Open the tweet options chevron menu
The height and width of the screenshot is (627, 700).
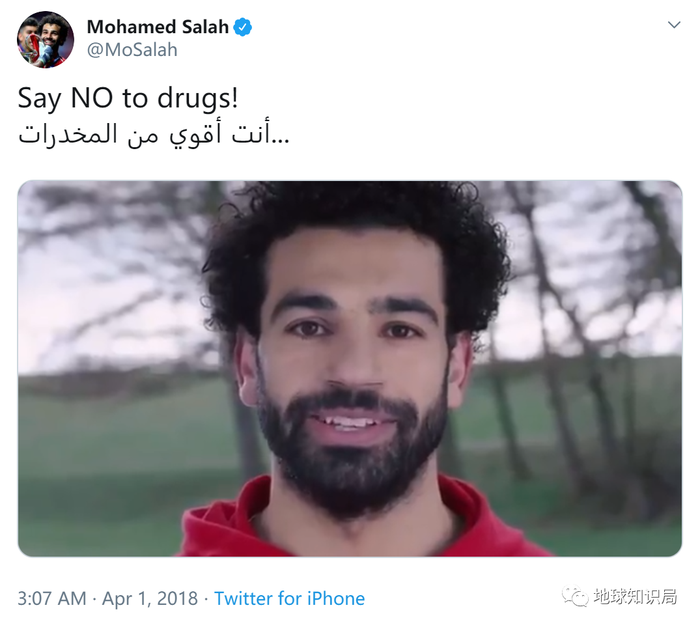(x=674, y=25)
